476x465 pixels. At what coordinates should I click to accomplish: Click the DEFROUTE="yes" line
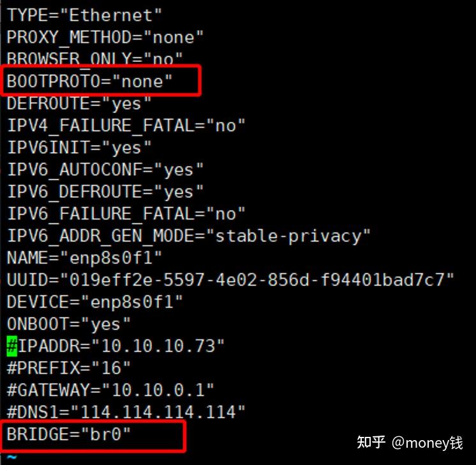point(79,103)
